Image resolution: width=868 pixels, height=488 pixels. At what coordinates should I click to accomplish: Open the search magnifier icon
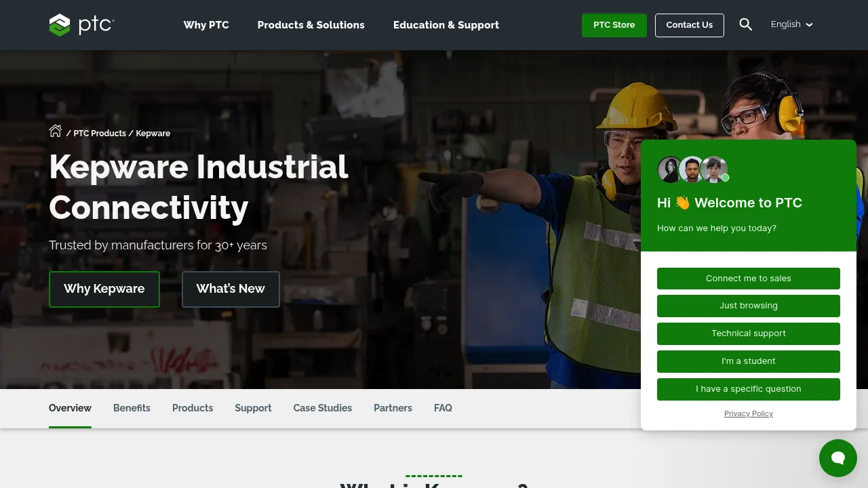tap(746, 24)
